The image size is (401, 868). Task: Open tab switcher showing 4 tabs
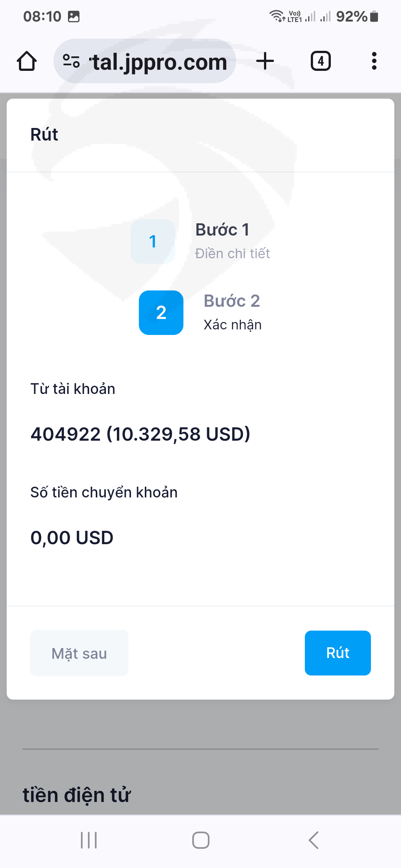tap(320, 61)
